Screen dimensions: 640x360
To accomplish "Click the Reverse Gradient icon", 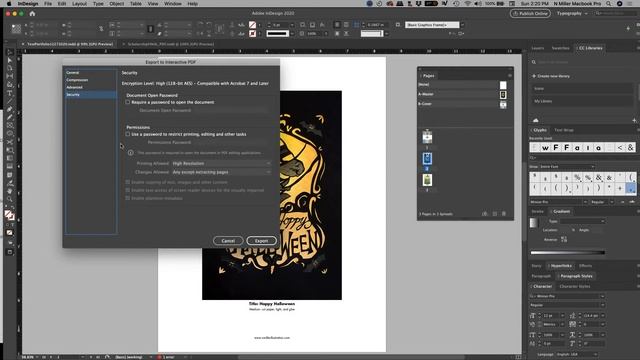I will click(x=564, y=239).
